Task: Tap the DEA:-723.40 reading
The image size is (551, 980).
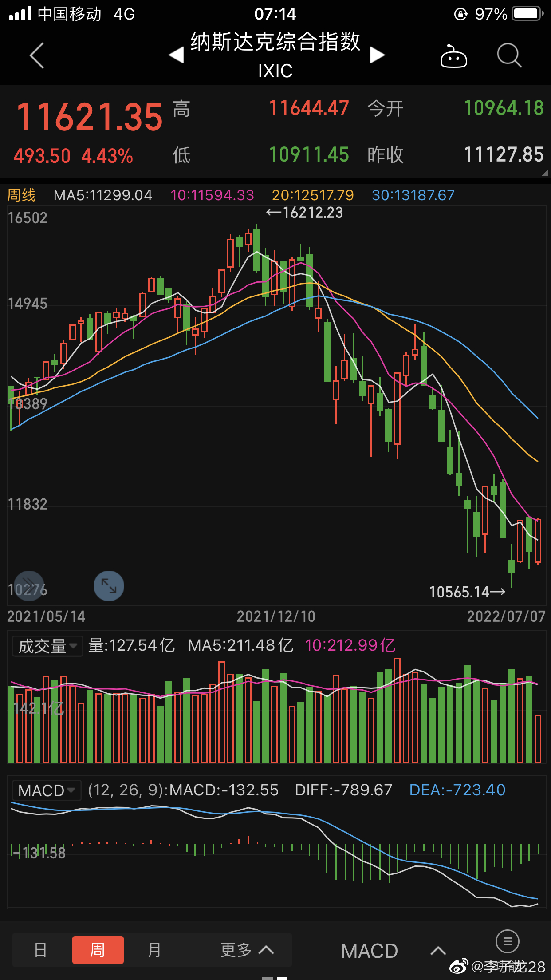Action: (x=457, y=790)
